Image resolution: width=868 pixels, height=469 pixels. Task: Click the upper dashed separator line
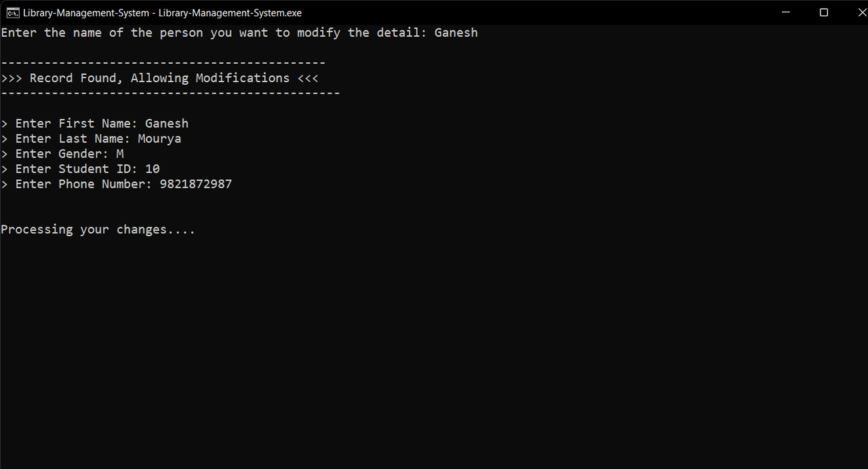pyautogui.click(x=163, y=63)
